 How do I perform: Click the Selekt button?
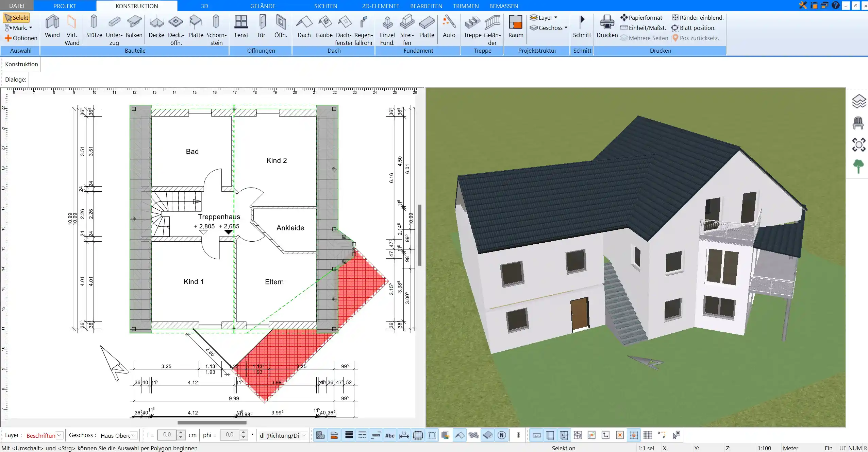pyautogui.click(x=17, y=18)
